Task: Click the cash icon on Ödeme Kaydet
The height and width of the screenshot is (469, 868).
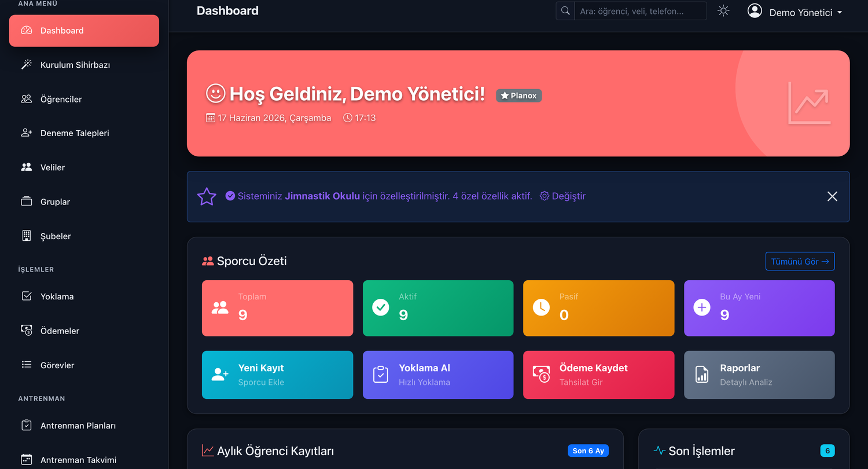Action: (541, 374)
